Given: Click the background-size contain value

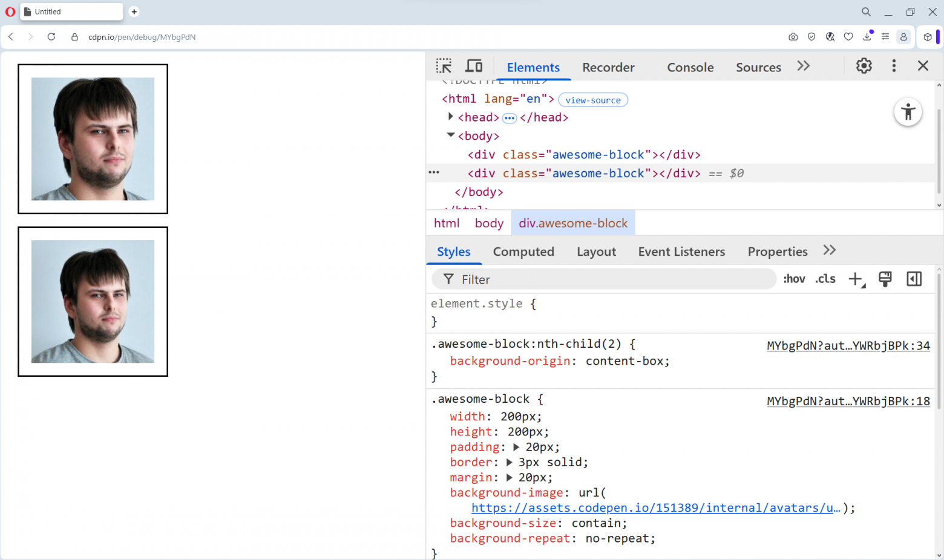Looking at the screenshot, I should click(597, 523).
